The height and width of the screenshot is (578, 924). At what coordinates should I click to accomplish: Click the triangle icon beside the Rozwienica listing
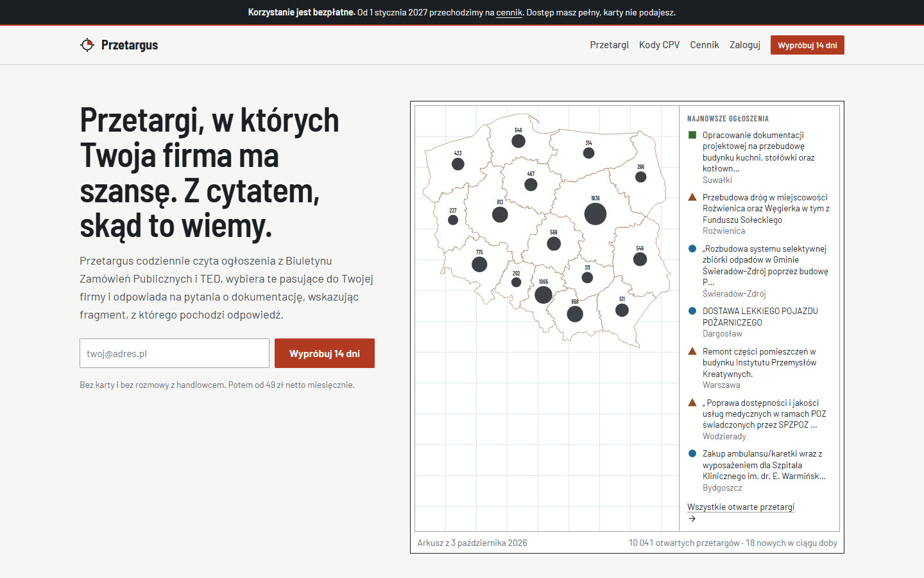tap(692, 197)
